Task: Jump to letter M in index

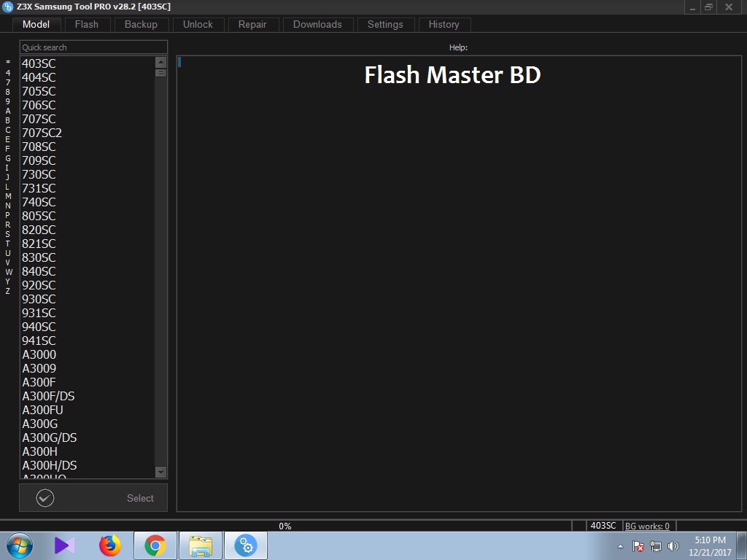Action: (7, 195)
